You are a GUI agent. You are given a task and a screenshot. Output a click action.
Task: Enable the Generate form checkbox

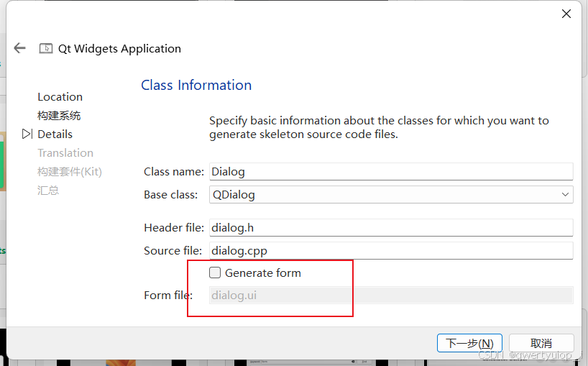215,273
